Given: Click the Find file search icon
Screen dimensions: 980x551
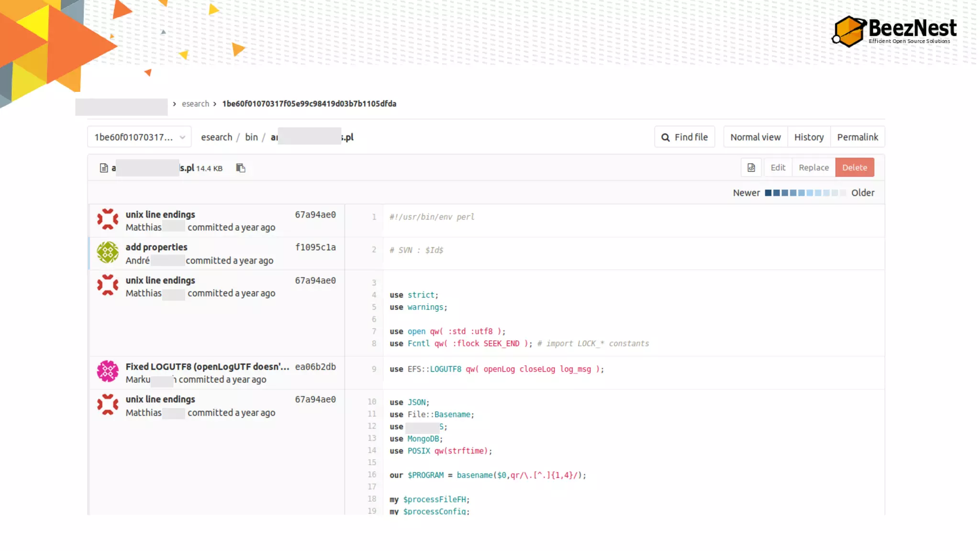Looking at the screenshot, I should coord(665,137).
